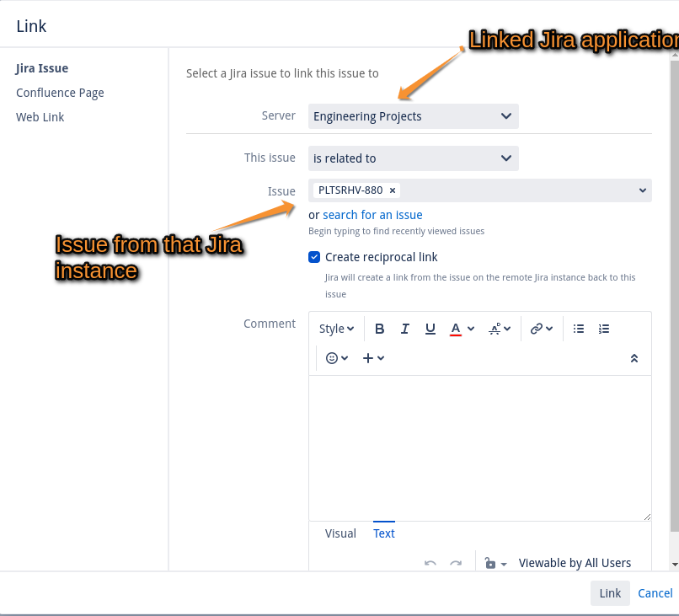679x616 pixels.
Task: Apply underline formatting in comment editor
Action: click(430, 329)
